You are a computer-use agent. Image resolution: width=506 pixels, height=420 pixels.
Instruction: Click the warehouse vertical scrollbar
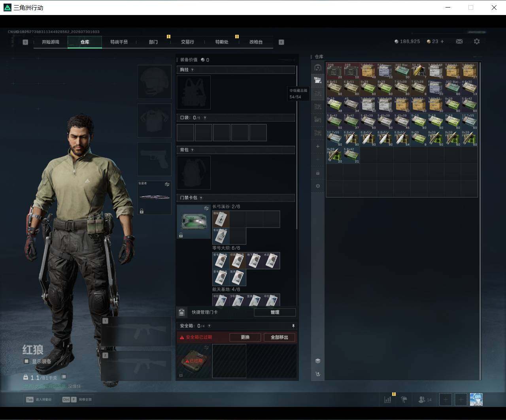480,220
